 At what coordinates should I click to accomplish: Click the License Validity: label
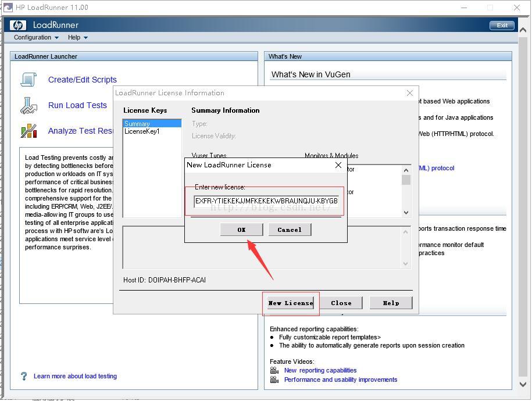214,136
